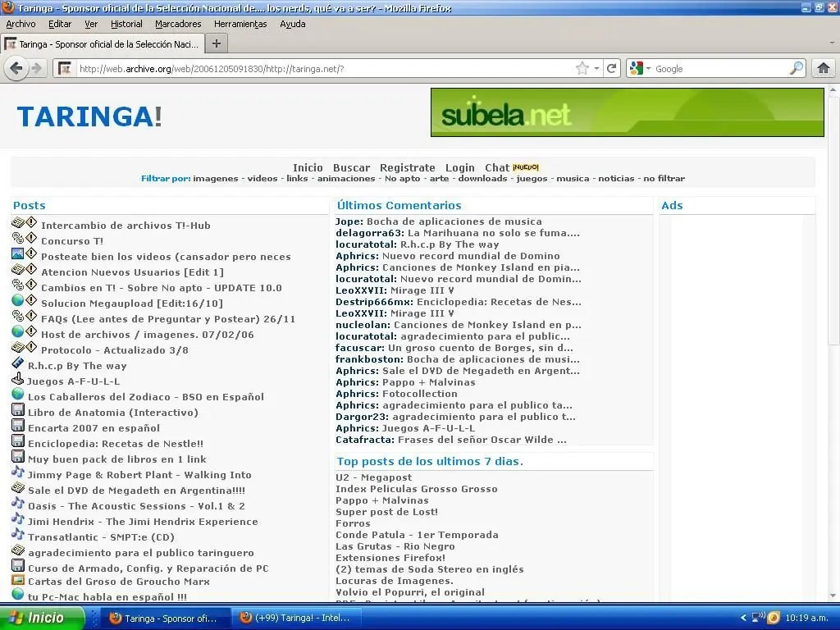The image size is (840, 630).
Task: Click the taskbar clock showing 10:19 a.m.
Action: click(806, 618)
